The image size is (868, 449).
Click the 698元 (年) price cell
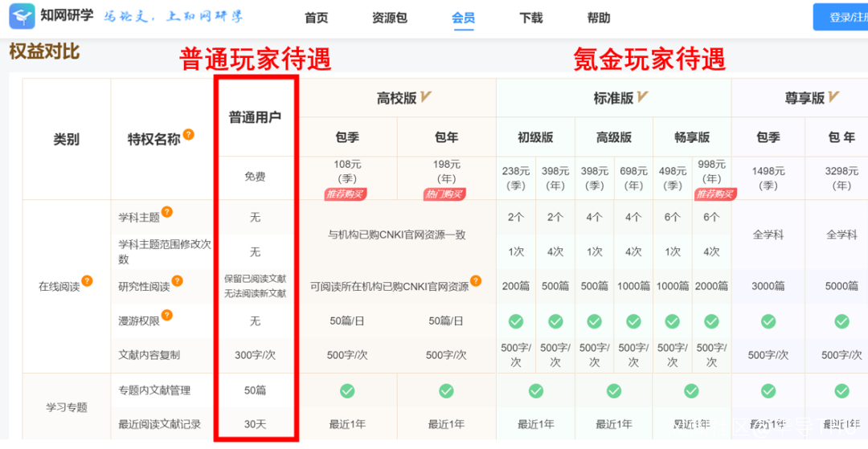(x=633, y=178)
